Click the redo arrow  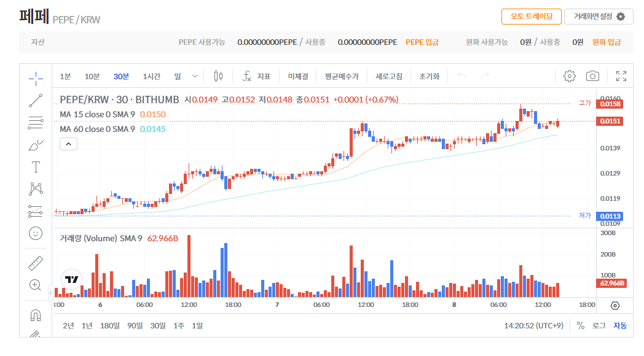(485, 76)
